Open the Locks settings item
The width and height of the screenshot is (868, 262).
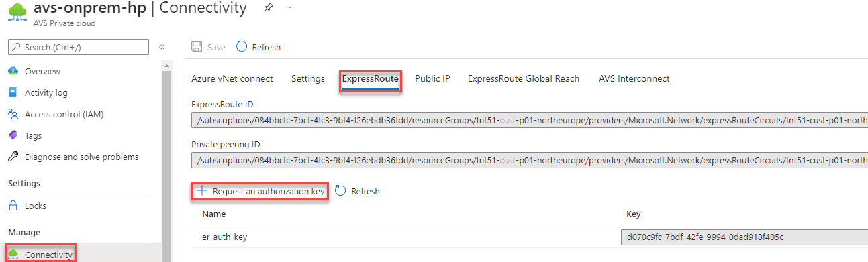(x=36, y=206)
